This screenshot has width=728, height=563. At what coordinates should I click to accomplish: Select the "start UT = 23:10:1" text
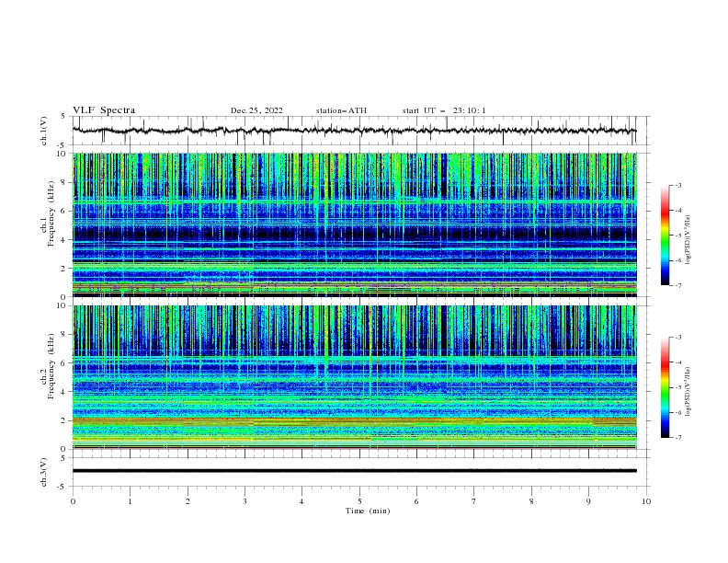[x=444, y=110]
